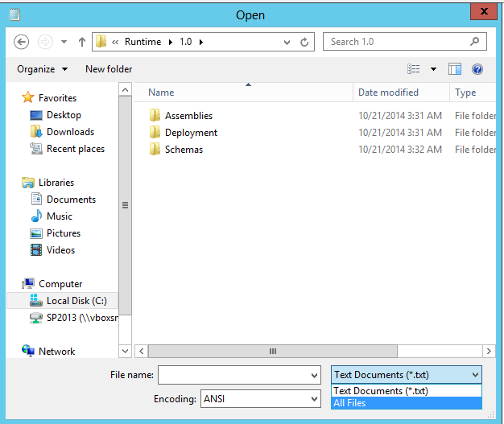Image resolution: width=504 pixels, height=424 pixels.
Task: Open Downloads in Favorites
Action: 70,132
